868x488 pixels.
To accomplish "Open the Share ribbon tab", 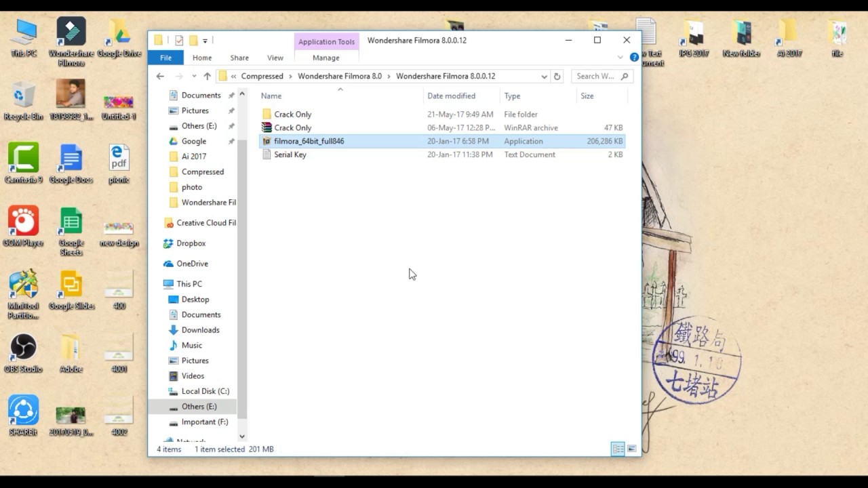I will 239,58.
